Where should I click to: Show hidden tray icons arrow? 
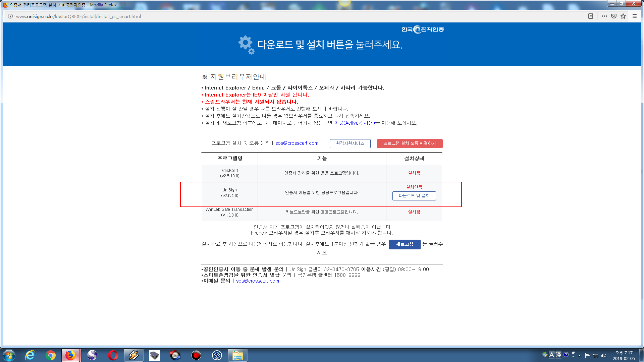click(579, 356)
